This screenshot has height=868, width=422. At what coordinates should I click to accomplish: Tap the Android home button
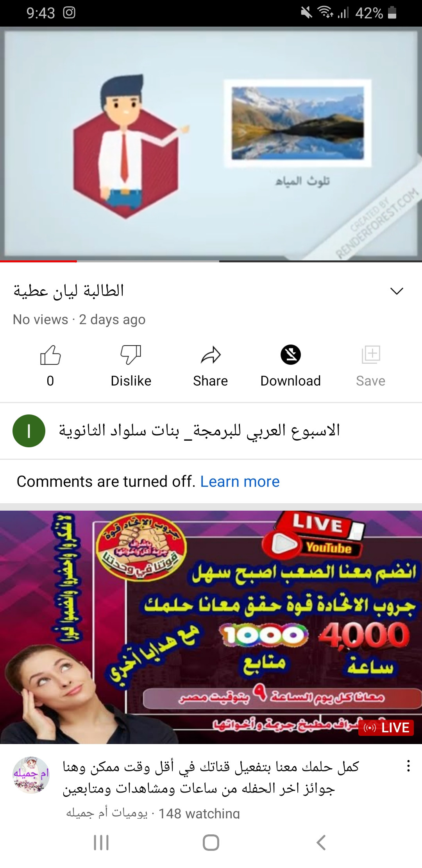[211, 842]
